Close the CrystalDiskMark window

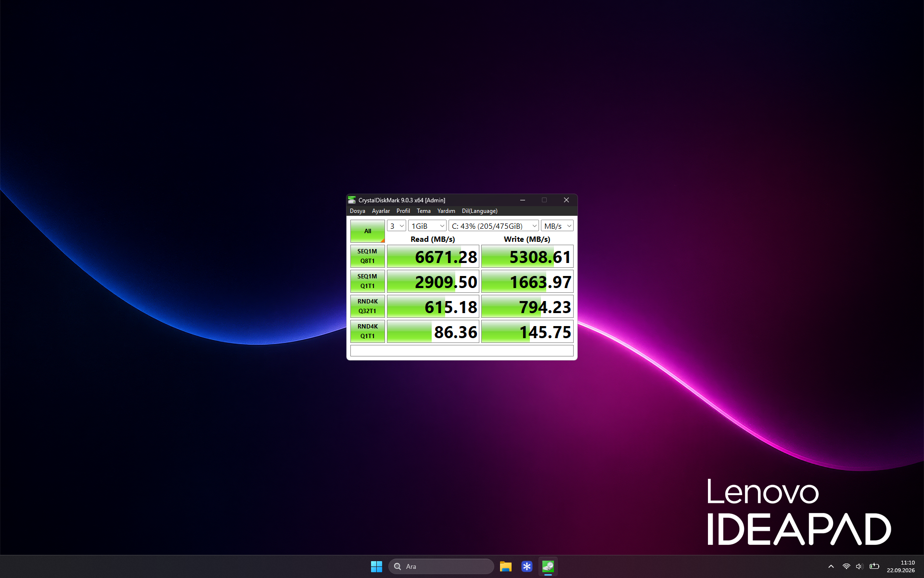[x=566, y=200]
